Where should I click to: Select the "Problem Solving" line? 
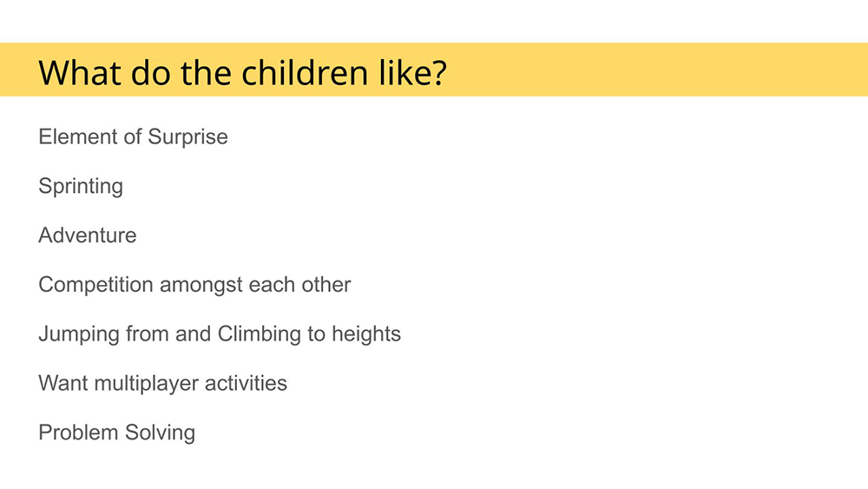(116, 433)
